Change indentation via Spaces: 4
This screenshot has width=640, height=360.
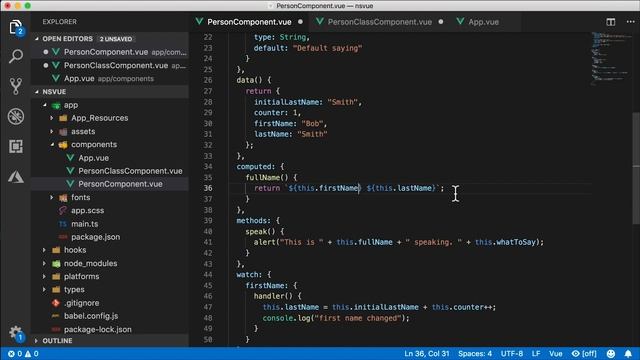click(x=475, y=353)
